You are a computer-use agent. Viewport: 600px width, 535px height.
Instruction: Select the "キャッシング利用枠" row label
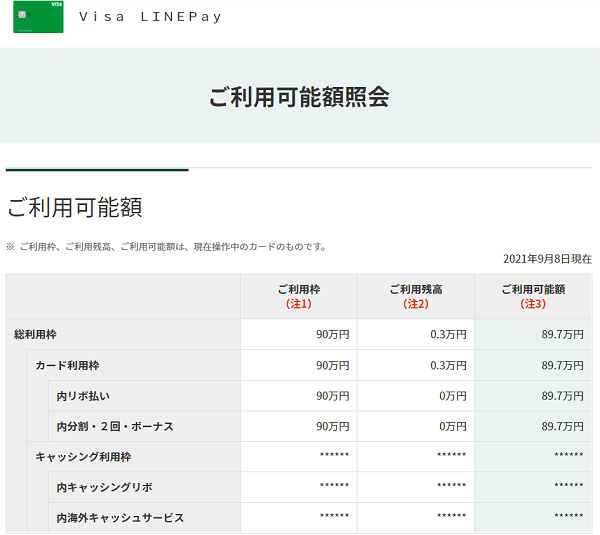[83, 457]
